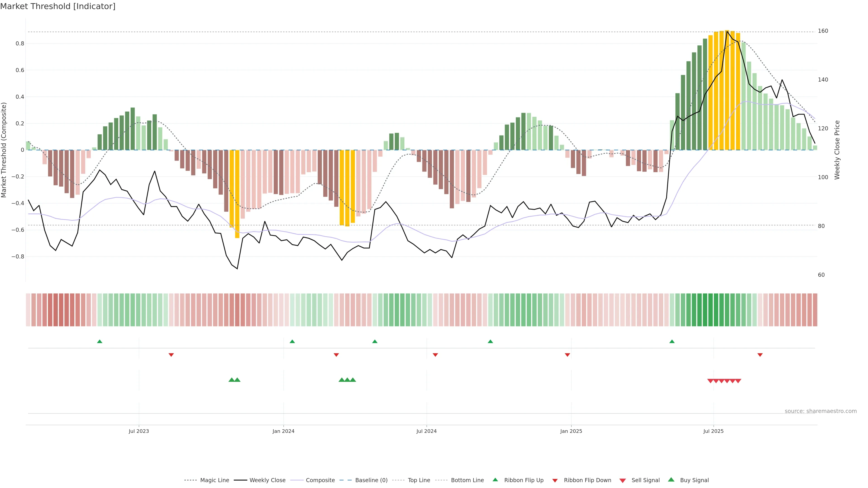Screen dimensions: 868x488
Task: Click the green flip-up marker just after Jan 2024
Action: (x=292, y=342)
